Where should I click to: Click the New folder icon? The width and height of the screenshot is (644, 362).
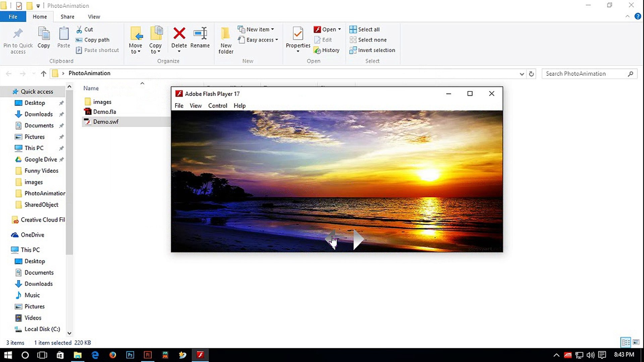pyautogui.click(x=226, y=34)
